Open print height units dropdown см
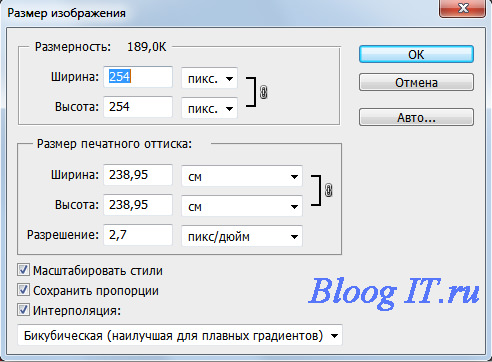This screenshot has width=492, height=362. pyautogui.click(x=242, y=206)
